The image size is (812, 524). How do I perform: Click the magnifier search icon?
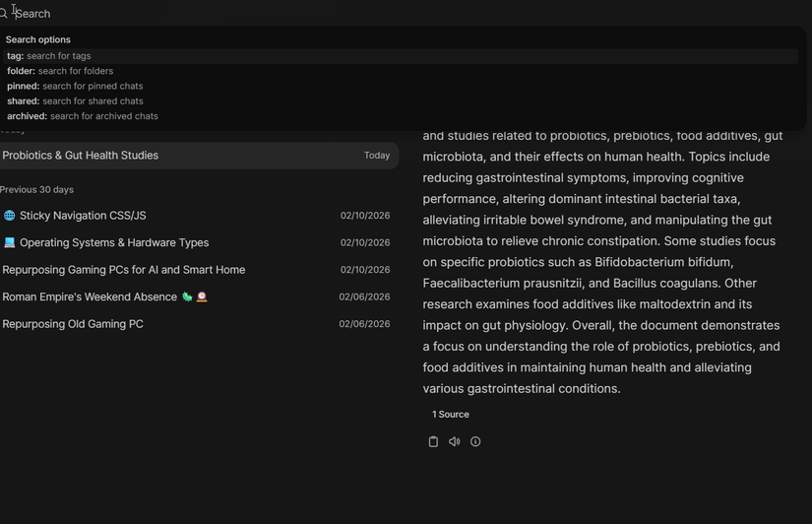pyautogui.click(x=3, y=14)
